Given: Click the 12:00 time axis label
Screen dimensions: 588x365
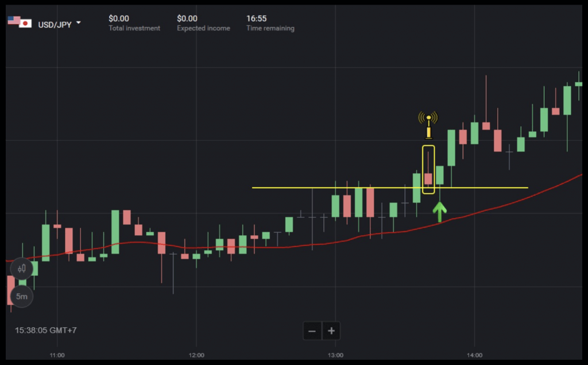Looking at the screenshot, I should tap(196, 355).
